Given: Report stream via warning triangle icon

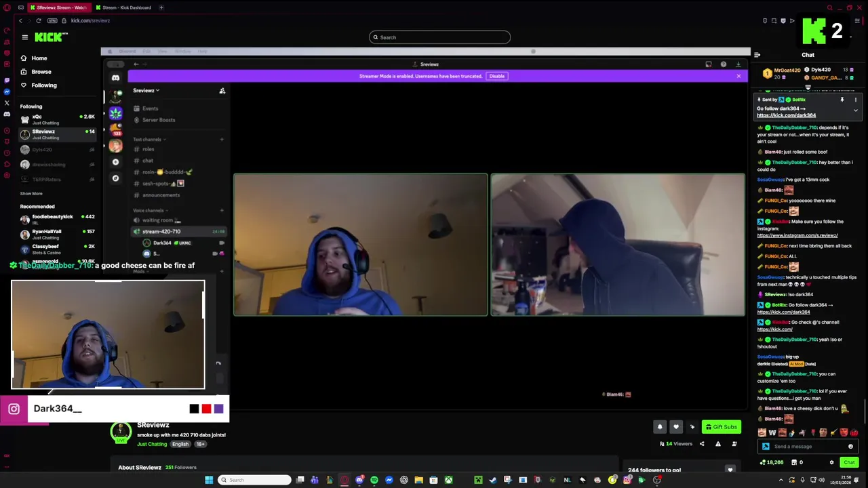Looking at the screenshot, I should pyautogui.click(x=718, y=444).
